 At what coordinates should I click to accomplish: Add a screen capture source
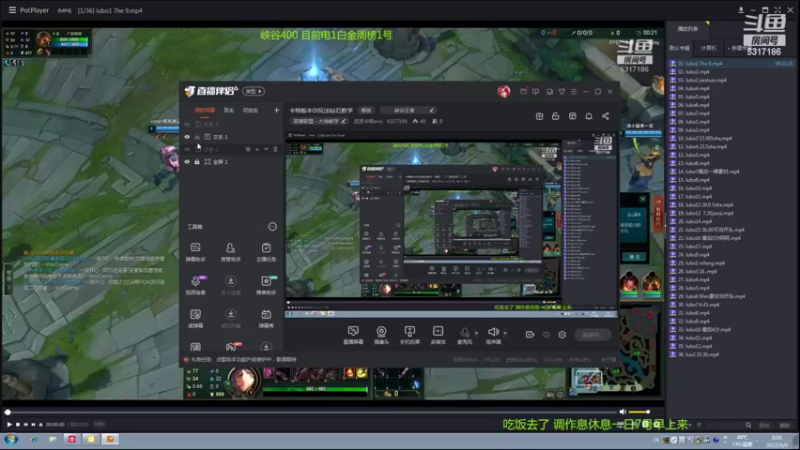pyautogui.click(x=353, y=335)
